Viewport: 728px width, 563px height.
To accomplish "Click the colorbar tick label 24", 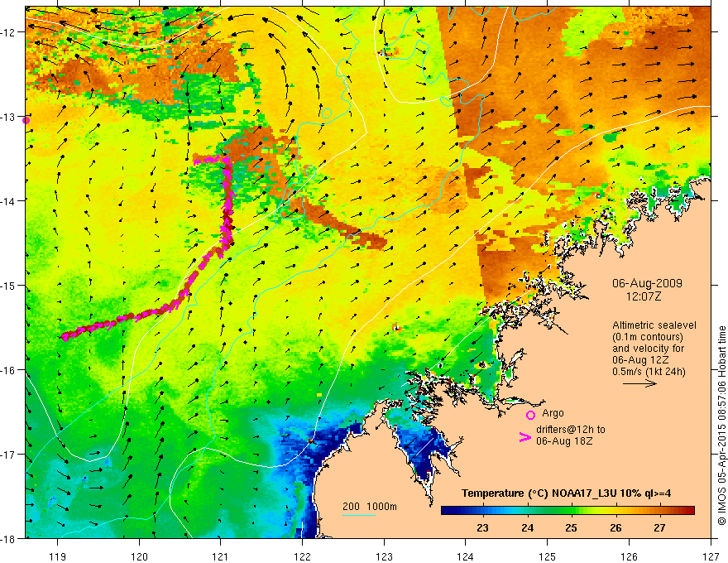I will click(x=527, y=527).
